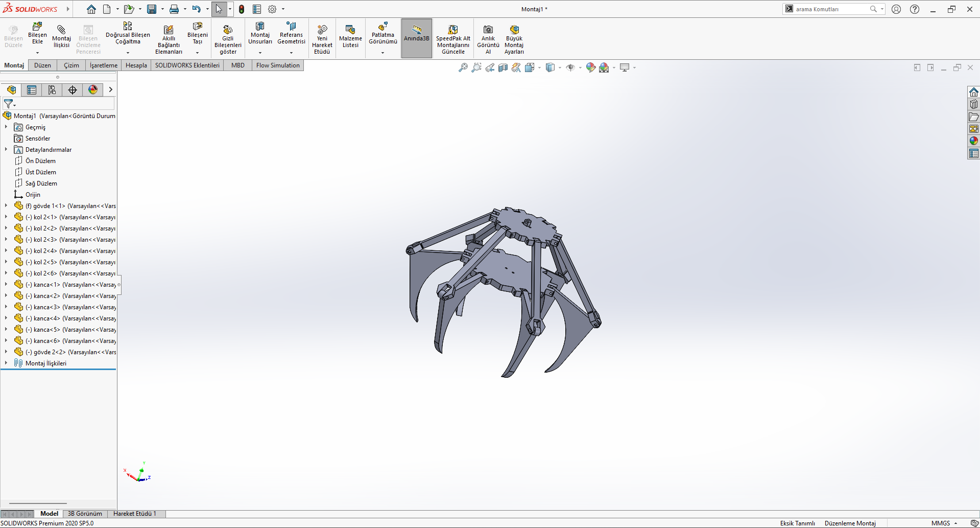Activate the Select cursor tool

tap(219, 9)
